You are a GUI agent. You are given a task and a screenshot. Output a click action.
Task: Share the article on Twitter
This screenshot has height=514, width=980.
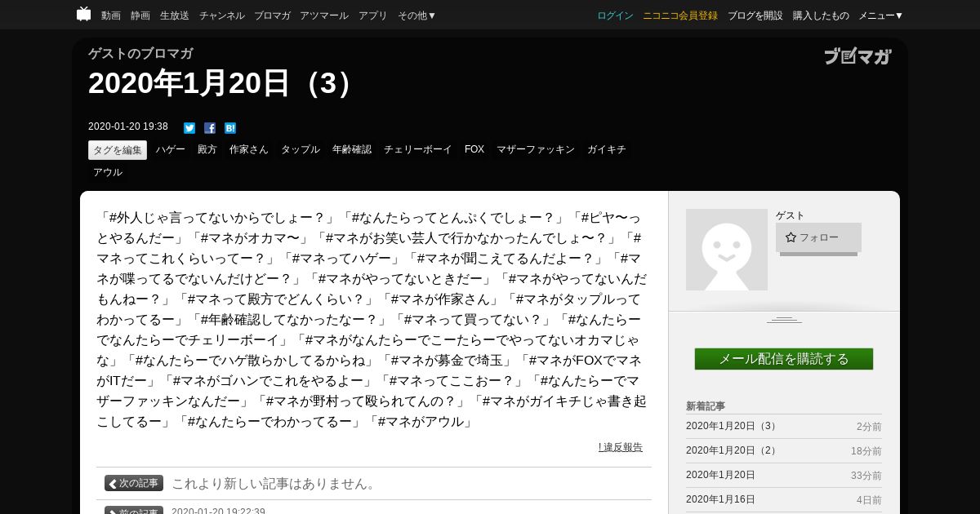[x=189, y=128]
